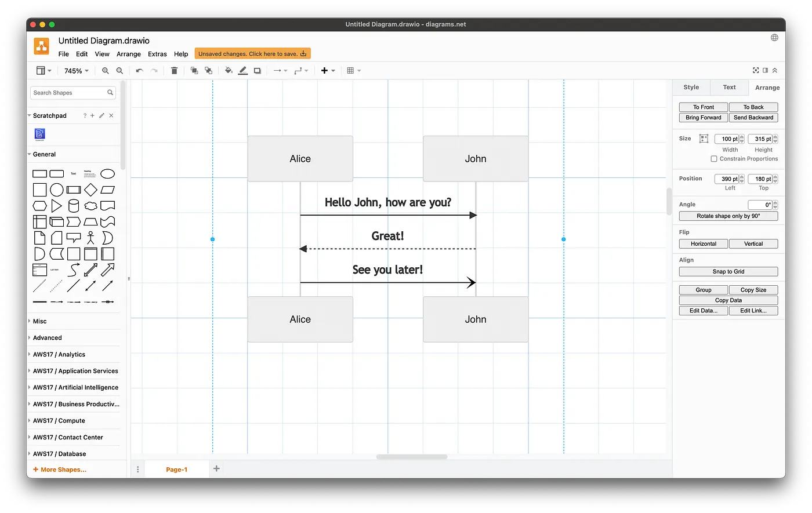Open the Table grid icon in the toolbar
Screen dimensions: 812x513
351,70
